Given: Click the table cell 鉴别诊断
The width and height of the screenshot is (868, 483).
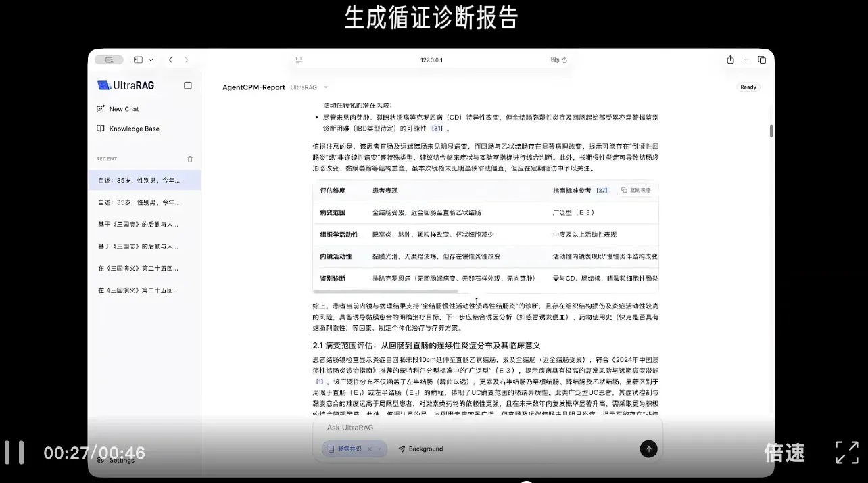Looking at the screenshot, I should [x=333, y=279].
